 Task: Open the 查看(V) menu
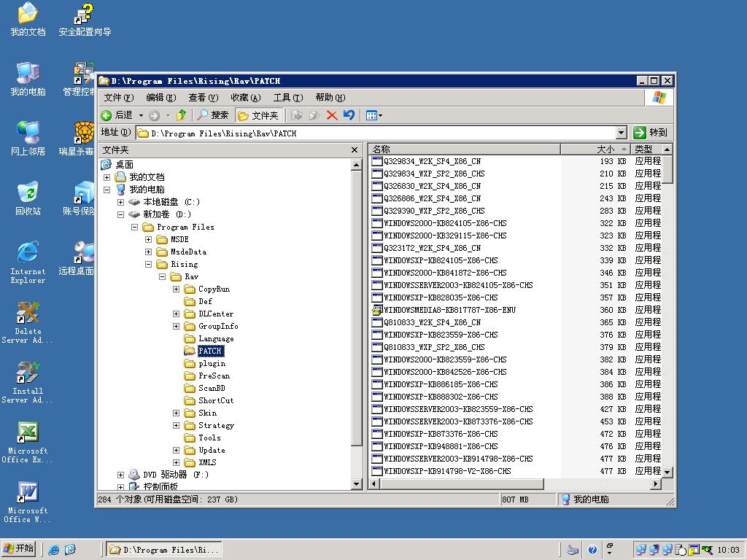coord(203,98)
